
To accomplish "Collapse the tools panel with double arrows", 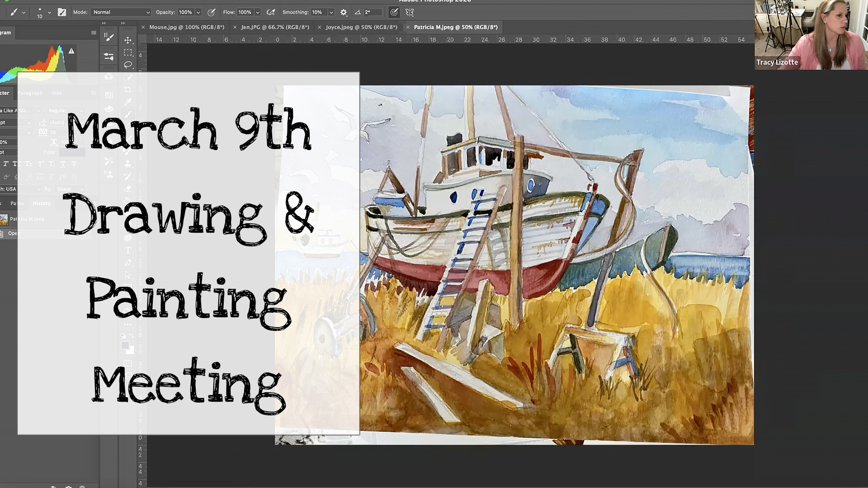I will (x=123, y=23).
